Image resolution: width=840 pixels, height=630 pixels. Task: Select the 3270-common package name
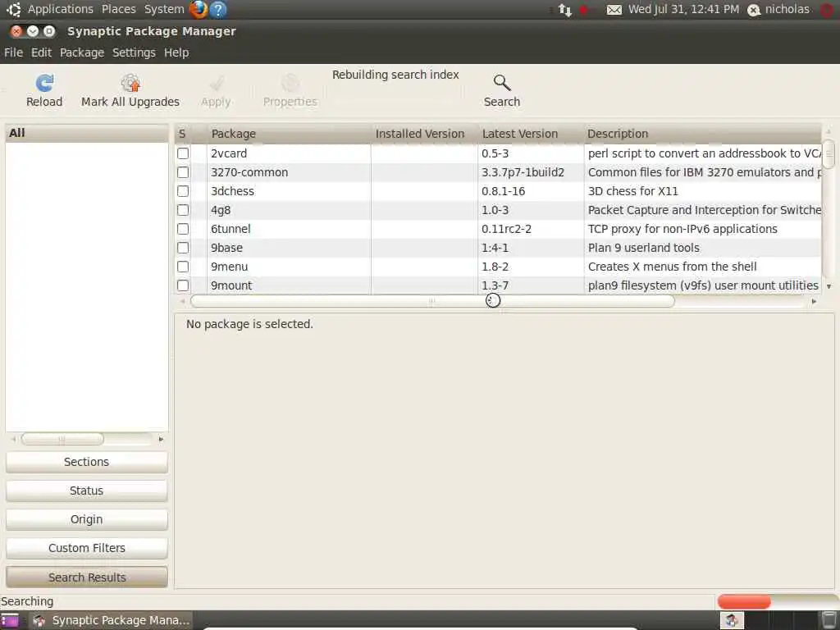point(249,172)
